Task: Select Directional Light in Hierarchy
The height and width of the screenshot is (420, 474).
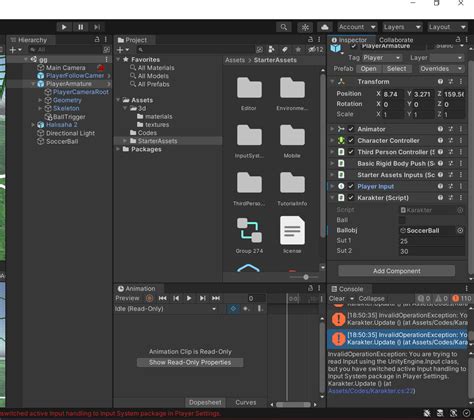Action: coord(70,133)
